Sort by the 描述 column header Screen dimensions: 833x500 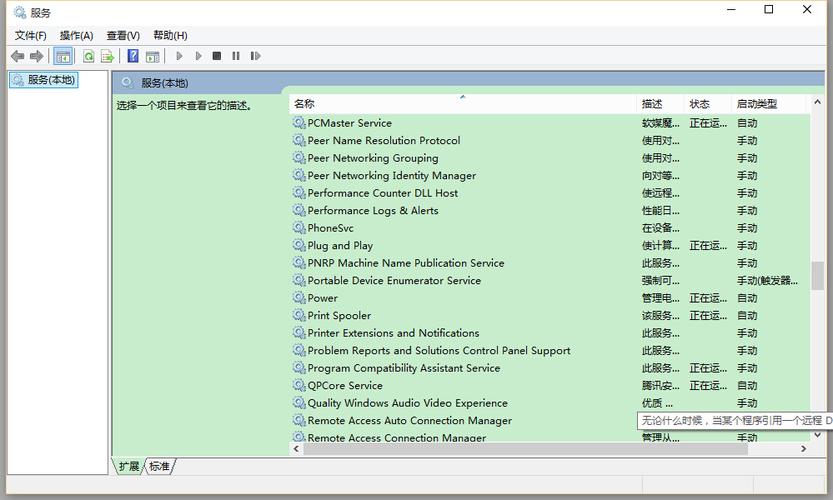(x=660, y=104)
